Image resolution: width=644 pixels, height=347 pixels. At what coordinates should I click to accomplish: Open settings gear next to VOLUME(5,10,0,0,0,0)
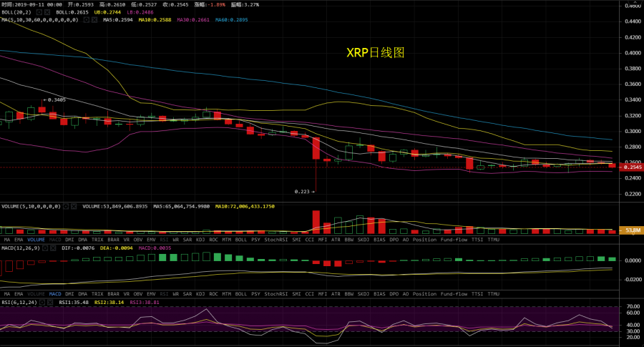(x=66, y=207)
